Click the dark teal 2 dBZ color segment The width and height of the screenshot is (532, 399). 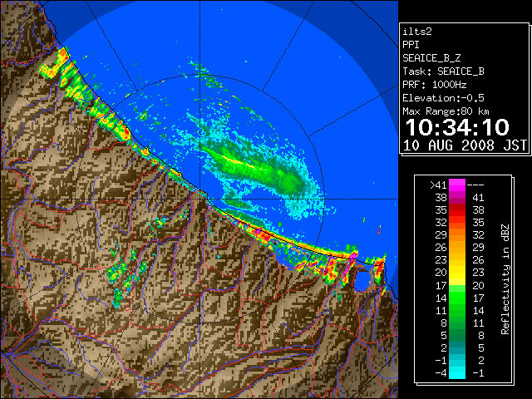(x=457, y=347)
